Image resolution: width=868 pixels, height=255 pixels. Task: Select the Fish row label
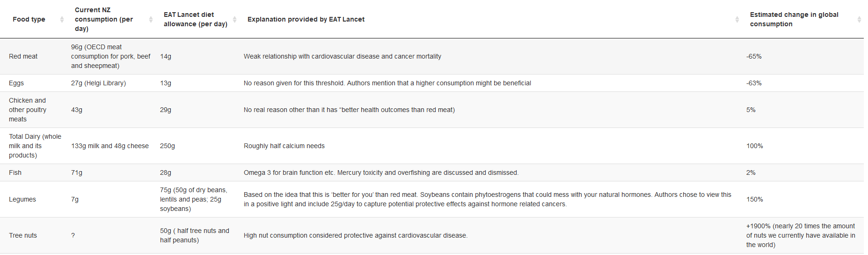click(15, 172)
